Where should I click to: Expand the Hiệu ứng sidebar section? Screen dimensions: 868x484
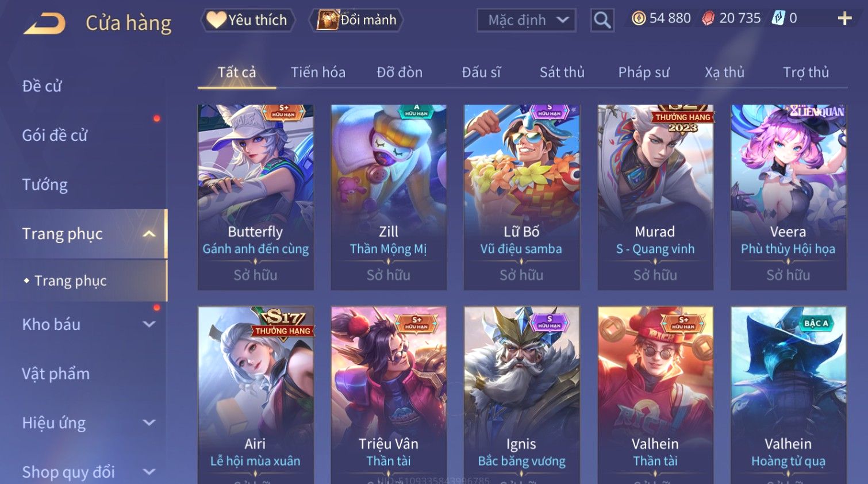(149, 423)
